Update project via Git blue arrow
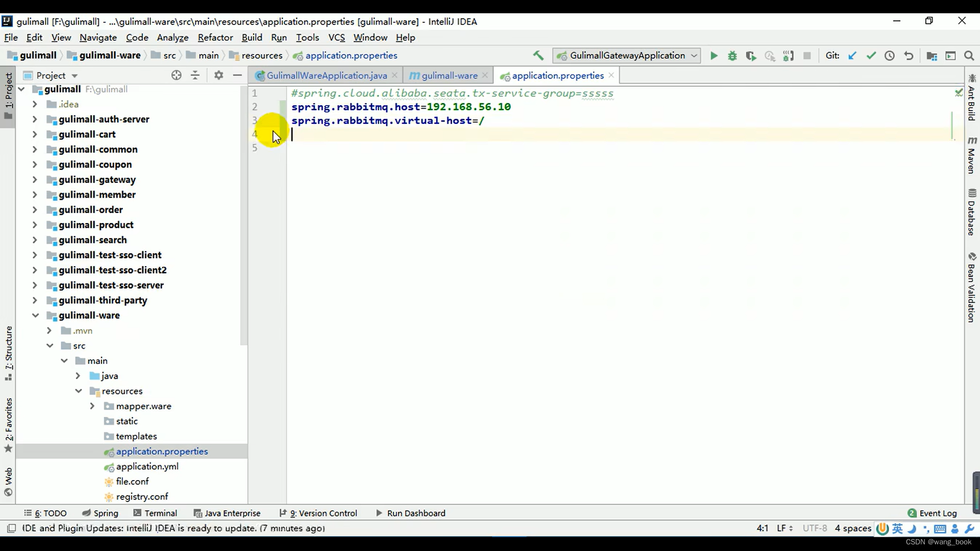 point(852,56)
